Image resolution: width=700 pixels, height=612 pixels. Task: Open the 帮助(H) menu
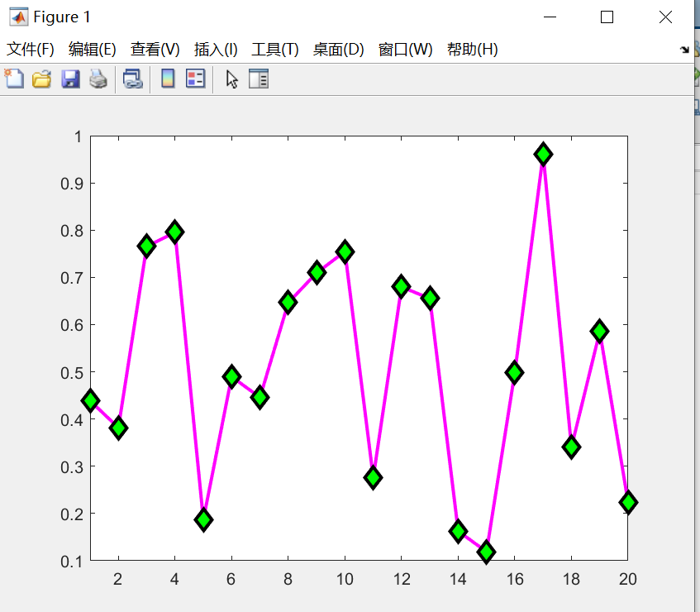click(474, 50)
